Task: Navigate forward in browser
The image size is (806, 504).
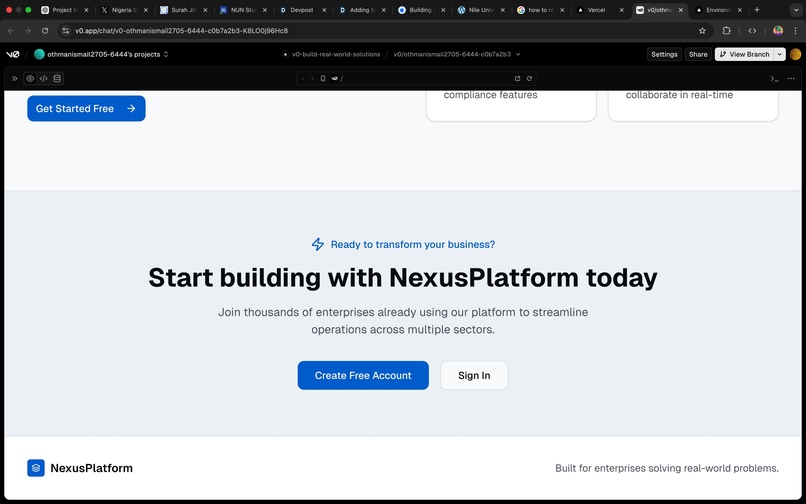Action: click(x=28, y=31)
